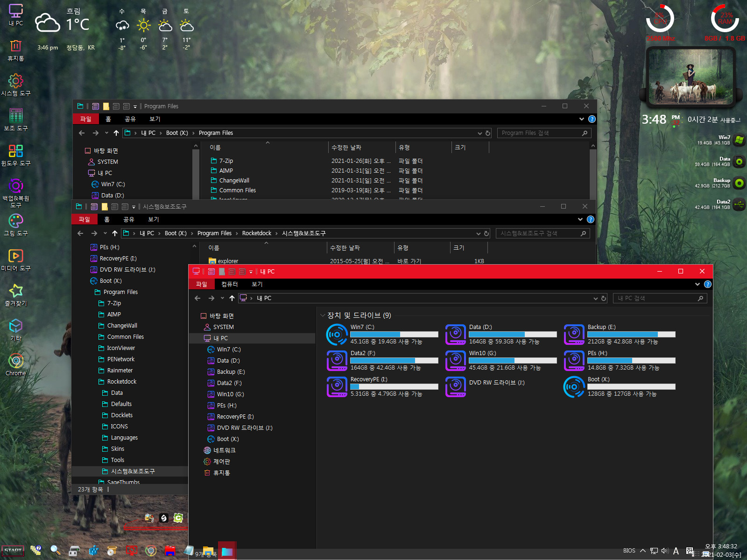
Task: Open the 그림 도구 palette icon
Action: pyautogui.click(x=15, y=225)
